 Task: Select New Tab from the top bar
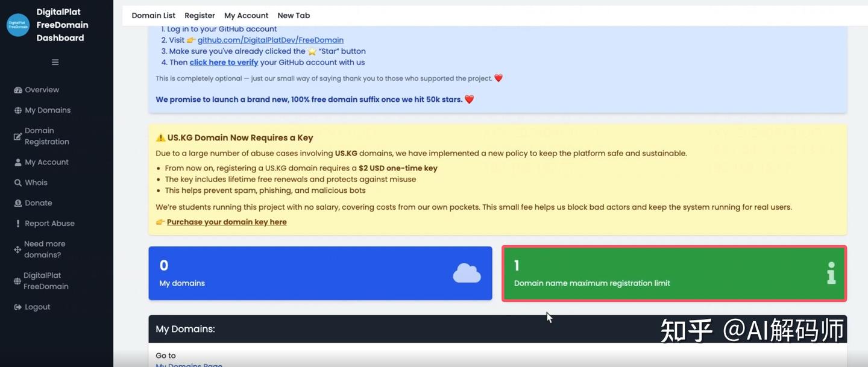point(294,15)
